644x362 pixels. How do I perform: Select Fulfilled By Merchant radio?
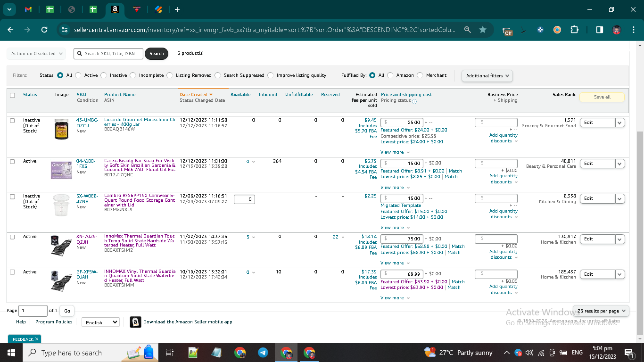pyautogui.click(x=420, y=75)
